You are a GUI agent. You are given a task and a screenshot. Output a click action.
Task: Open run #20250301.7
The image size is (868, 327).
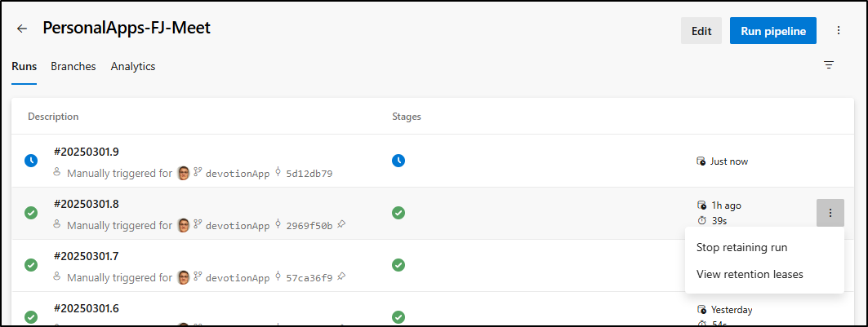click(x=87, y=256)
